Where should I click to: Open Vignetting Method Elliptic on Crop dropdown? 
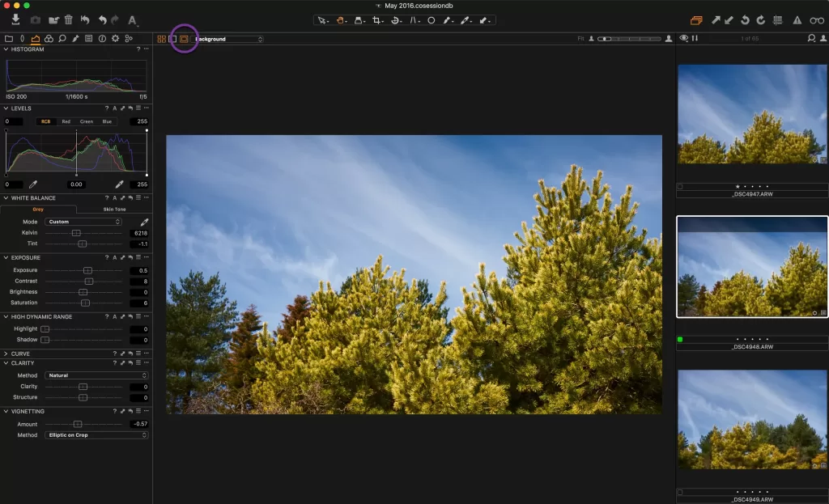pos(96,435)
